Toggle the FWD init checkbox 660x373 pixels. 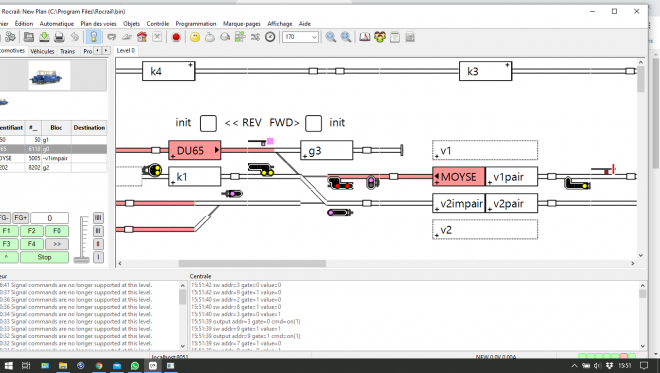tap(313, 123)
